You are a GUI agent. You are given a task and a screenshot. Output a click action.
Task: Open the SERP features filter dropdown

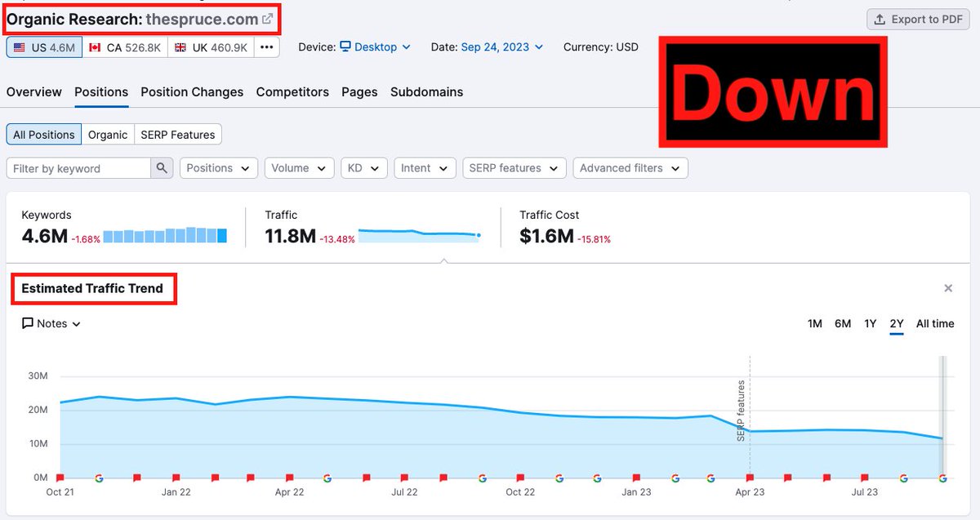tap(514, 168)
